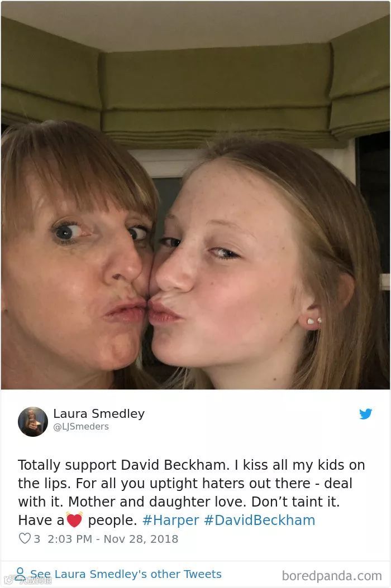Open the attached selfie photo
The image size is (391, 588).
[x=195, y=195]
